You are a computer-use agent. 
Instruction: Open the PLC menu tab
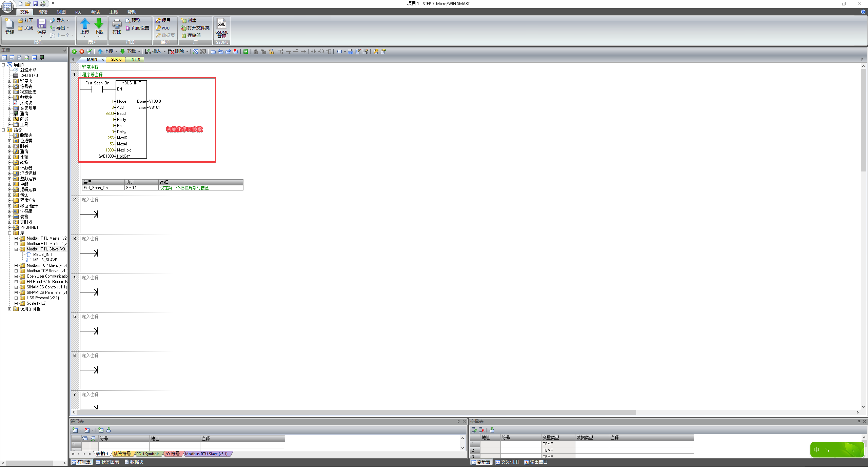78,12
